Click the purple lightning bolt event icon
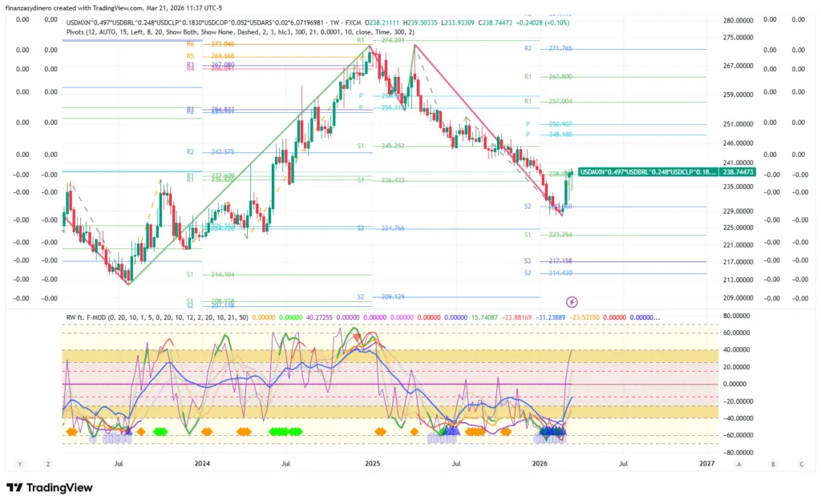 click(572, 301)
